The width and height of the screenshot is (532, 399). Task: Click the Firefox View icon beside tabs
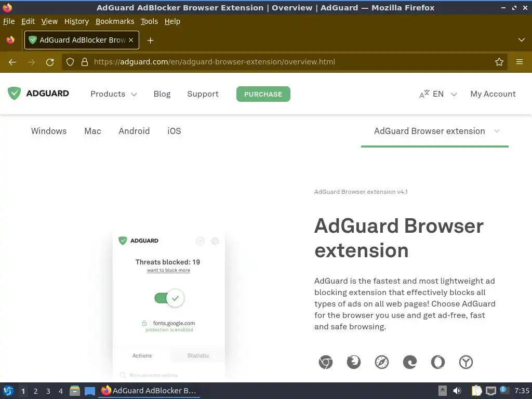[10, 40]
